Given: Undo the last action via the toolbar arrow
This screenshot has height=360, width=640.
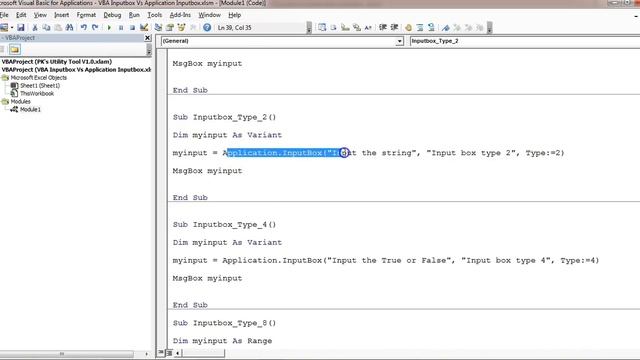Looking at the screenshot, I should [x=84, y=28].
